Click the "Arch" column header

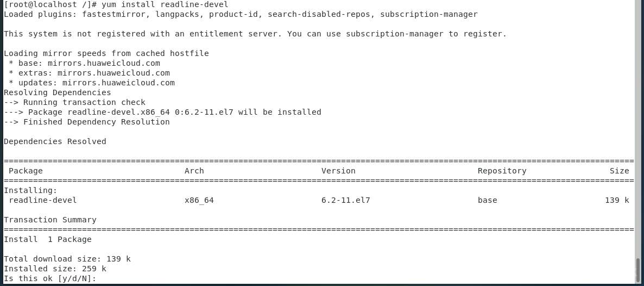(x=194, y=171)
